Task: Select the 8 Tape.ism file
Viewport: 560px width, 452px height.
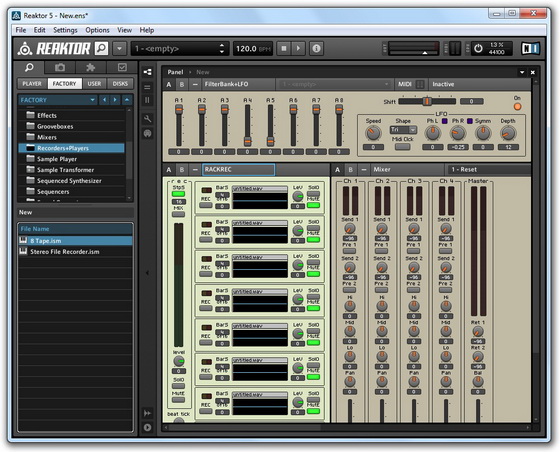Action: pyautogui.click(x=75, y=241)
